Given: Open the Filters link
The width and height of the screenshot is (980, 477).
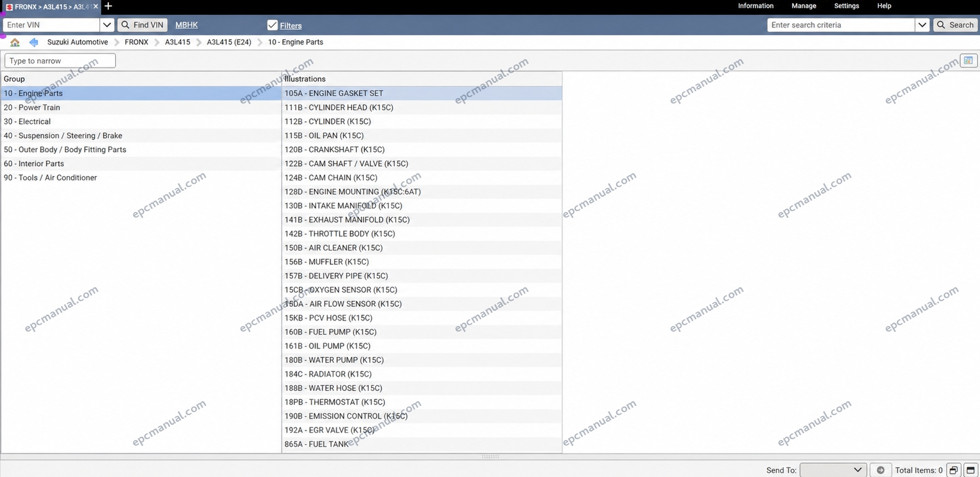Looking at the screenshot, I should click(x=291, y=26).
